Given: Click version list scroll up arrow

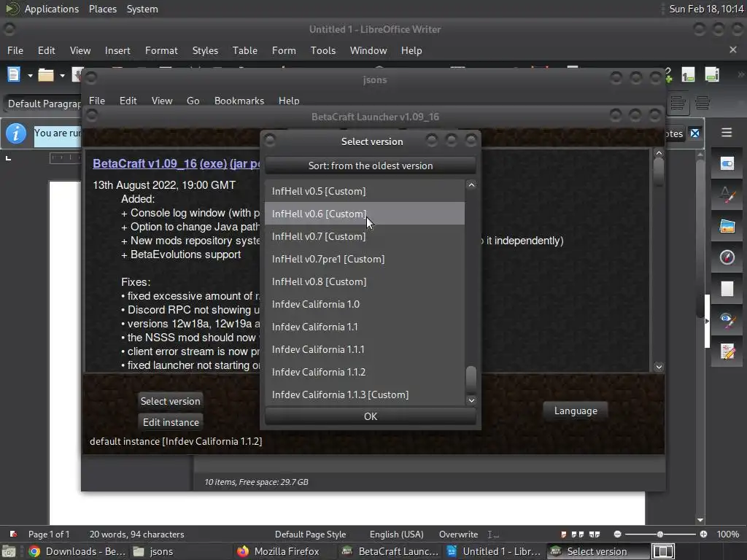Looking at the screenshot, I should click(x=471, y=184).
